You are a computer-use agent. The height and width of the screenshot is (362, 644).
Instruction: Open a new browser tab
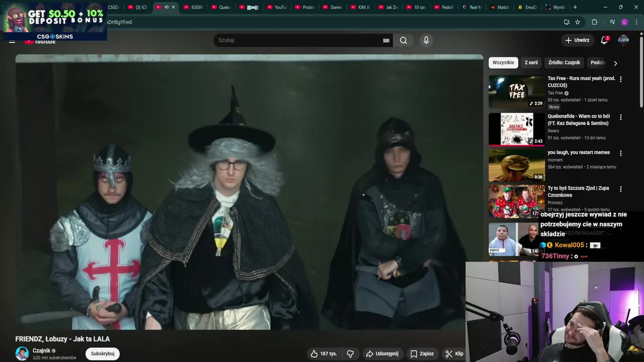pos(575,7)
